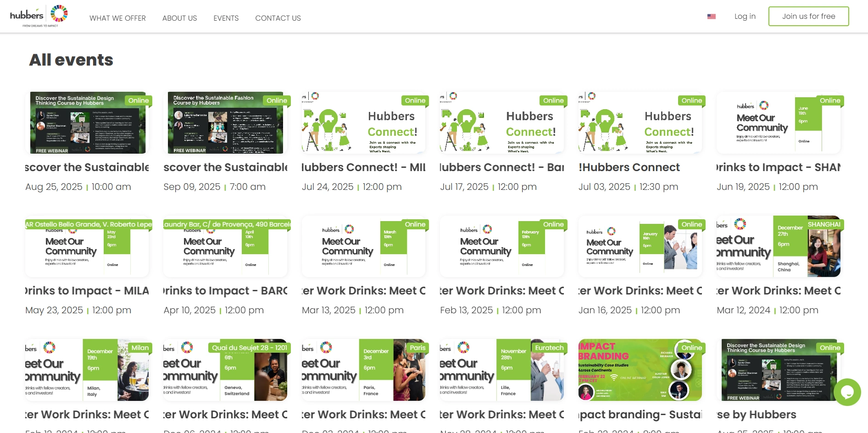Open the 'Drinks to Impact - MILA' title
This screenshot has width=868, height=433.
tap(87, 291)
